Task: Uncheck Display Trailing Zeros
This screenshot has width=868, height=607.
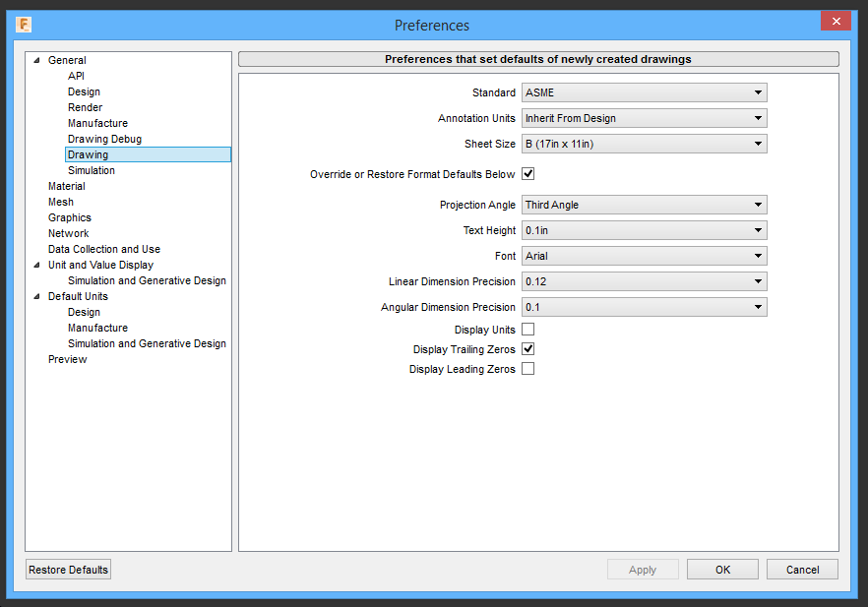Action: pos(528,349)
